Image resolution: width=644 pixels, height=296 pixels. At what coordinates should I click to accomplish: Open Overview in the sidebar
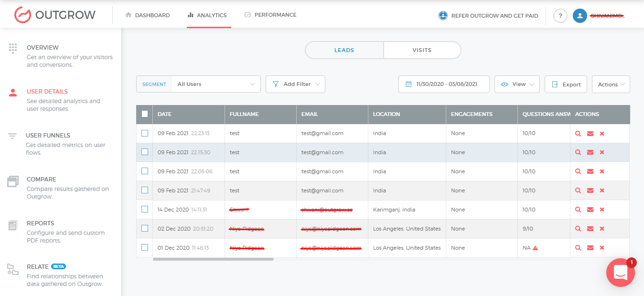[x=61, y=56]
